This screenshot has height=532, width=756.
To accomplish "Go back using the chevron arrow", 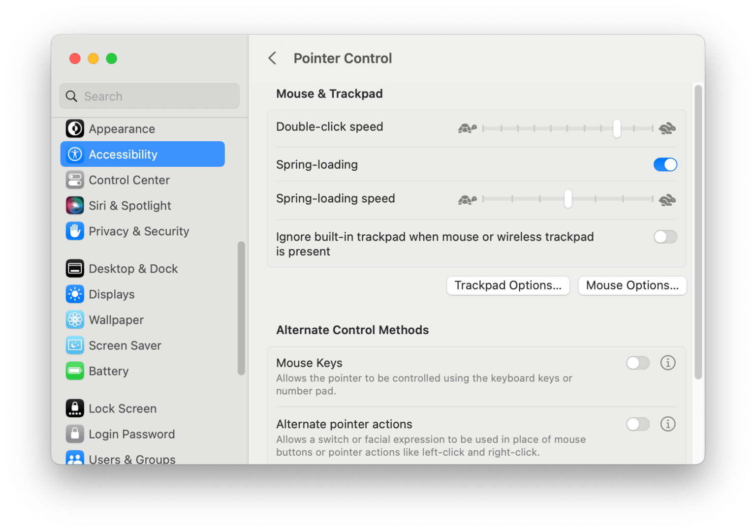I will click(272, 58).
